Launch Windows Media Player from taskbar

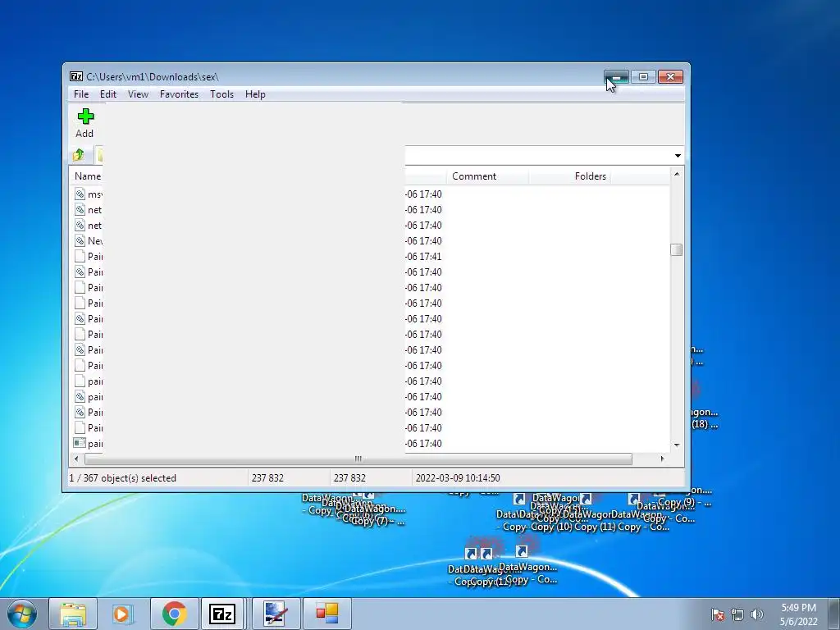(x=123, y=614)
